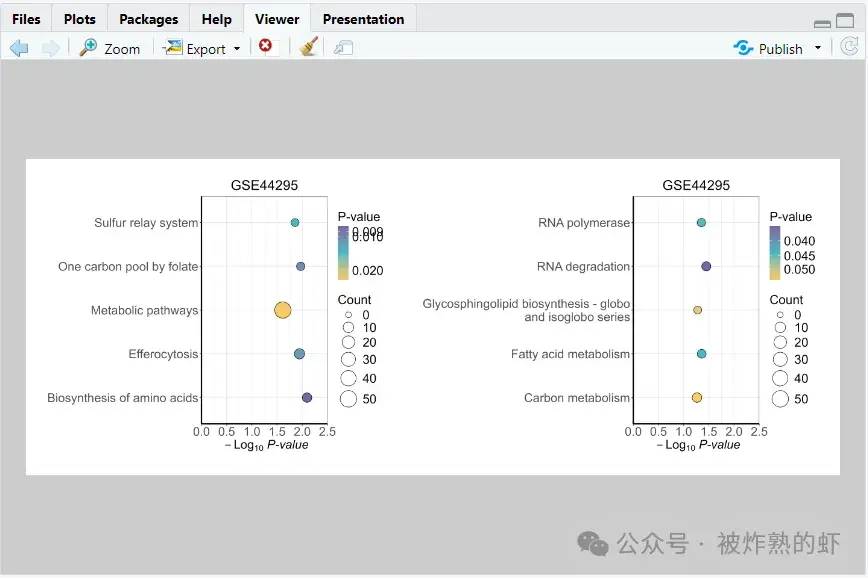Switch to the Presentation tab
The height and width of the screenshot is (578, 868).
point(363,18)
